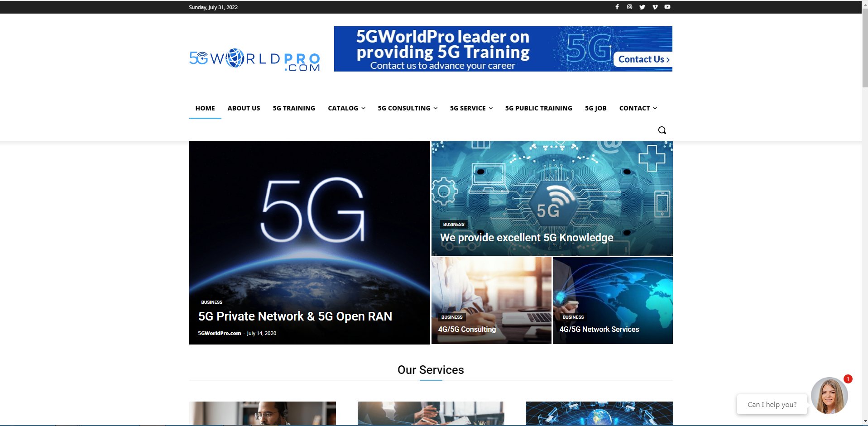Open the 5G Job menu item
Image resolution: width=868 pixels, height=426 pixels.
[x=595, y=108]
